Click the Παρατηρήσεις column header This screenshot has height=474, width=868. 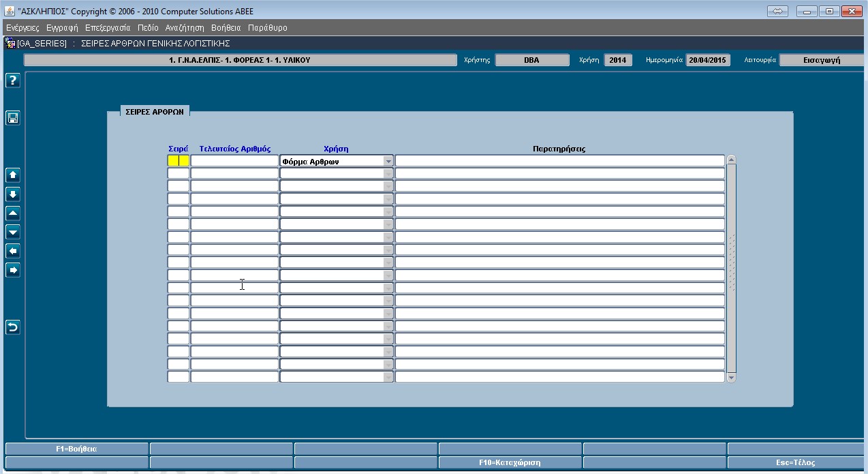[559, 149]
